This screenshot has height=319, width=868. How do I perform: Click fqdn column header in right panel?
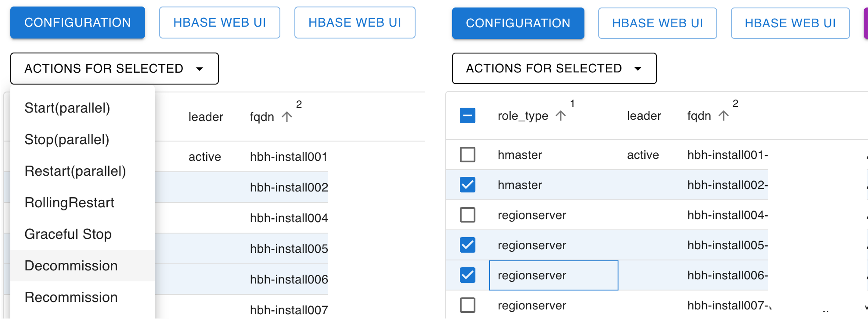(699, 116)
